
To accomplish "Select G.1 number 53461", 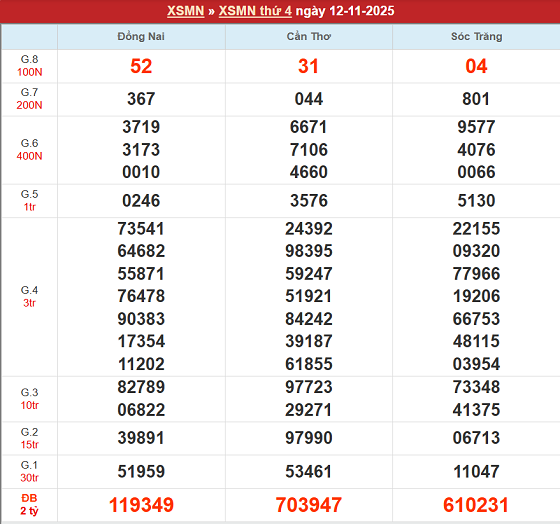I will pyautogui.click(x=309, y=472).
